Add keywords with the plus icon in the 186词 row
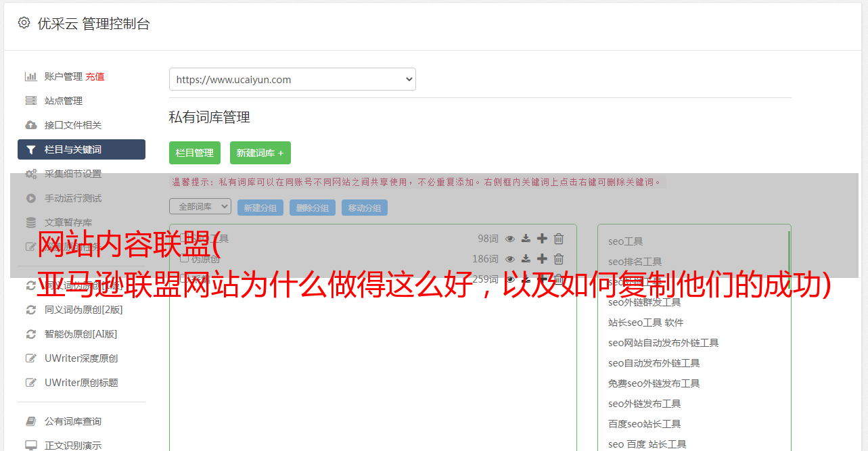The image size is (868, 451). 542,259
